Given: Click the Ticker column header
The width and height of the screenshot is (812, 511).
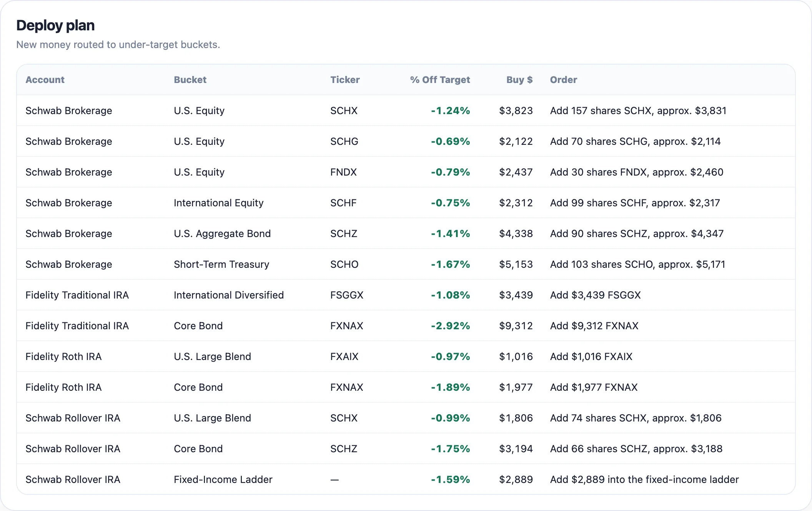Looking at the screenshot, I should (x=345, y=80).
